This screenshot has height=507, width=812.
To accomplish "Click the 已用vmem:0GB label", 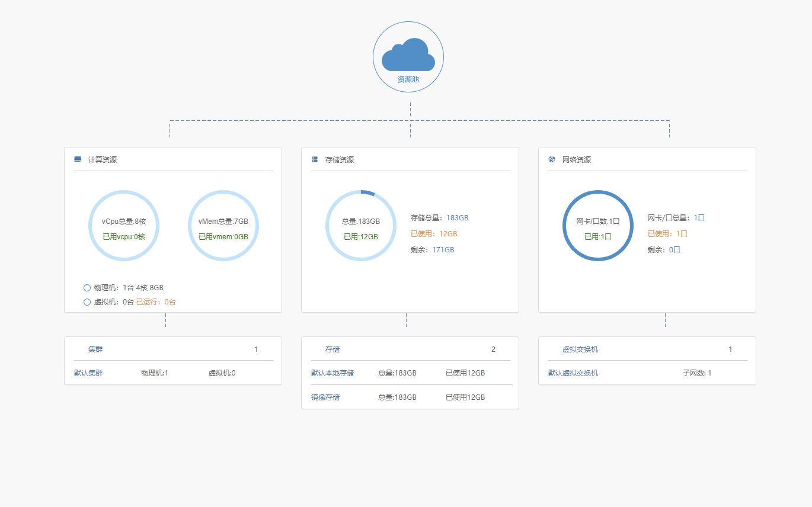I will tap(223, 236).
